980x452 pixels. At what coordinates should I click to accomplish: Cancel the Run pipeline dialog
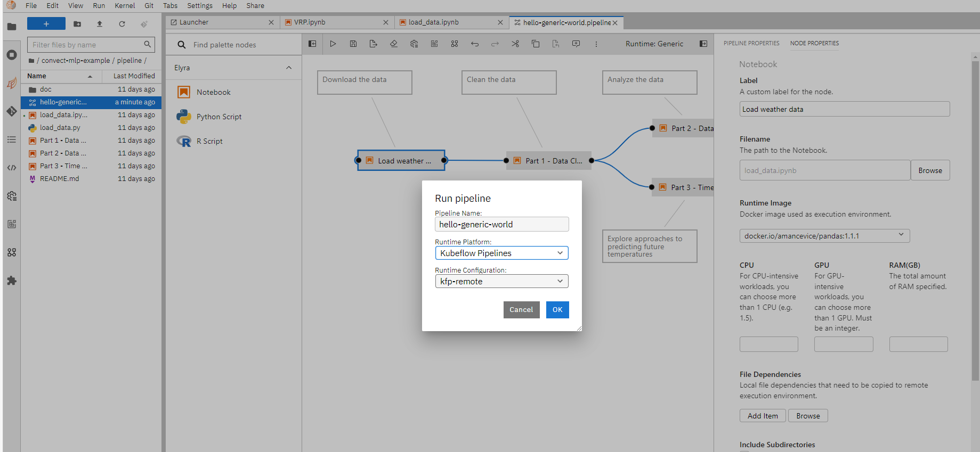(x=521, y=310)
